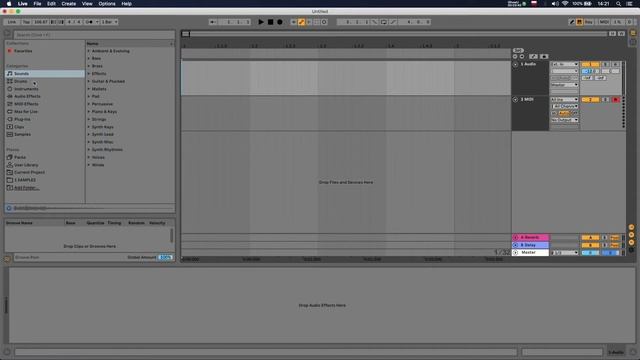Image resolution: width=640 pixels, height=360 pixels.
Task: Open the User Library place
Action: 26,165
